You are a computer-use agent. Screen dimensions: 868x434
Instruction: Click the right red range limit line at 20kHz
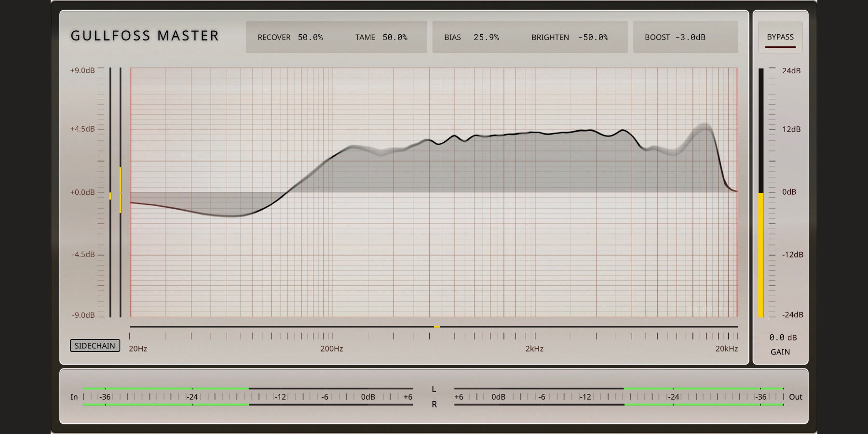[737, 192]
